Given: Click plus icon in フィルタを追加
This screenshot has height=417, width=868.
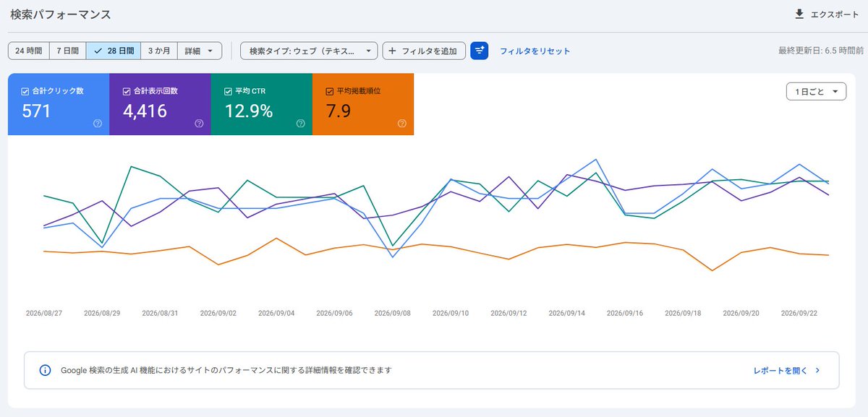Looking at the screenshot, I should point(393,51).
